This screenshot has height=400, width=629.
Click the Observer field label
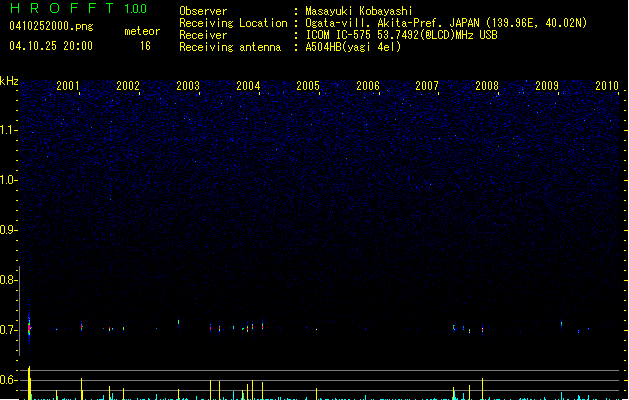203,11
